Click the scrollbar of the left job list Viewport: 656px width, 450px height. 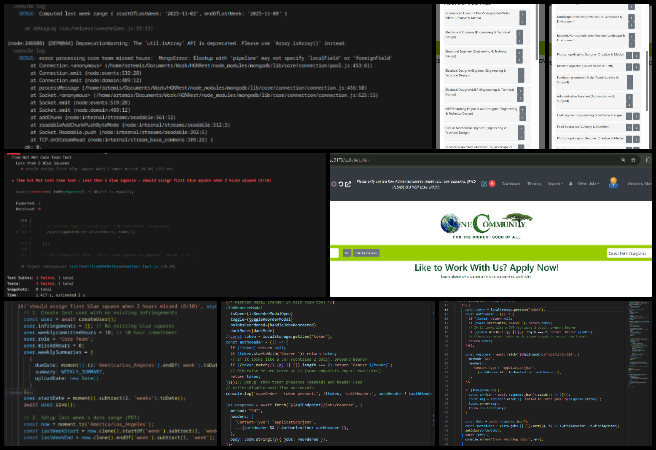tap(538, 33)
